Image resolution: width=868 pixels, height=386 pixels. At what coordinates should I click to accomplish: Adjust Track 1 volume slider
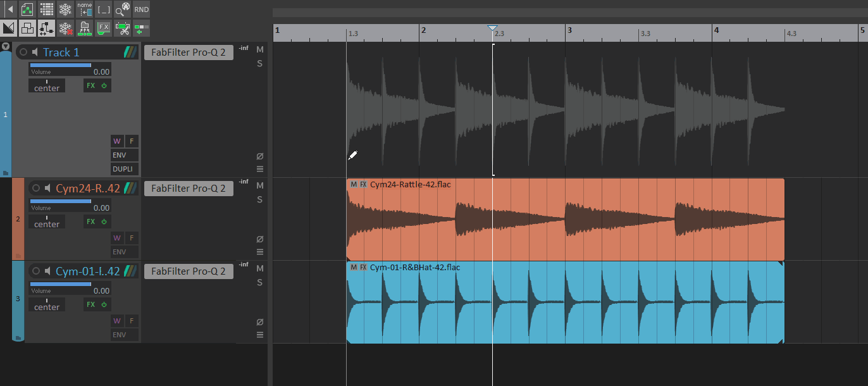[x=61, y=65]
